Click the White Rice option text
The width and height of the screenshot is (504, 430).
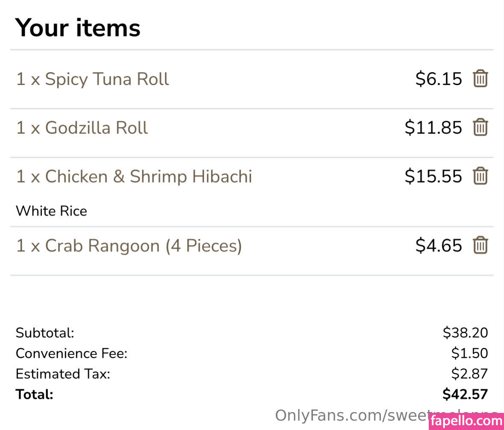51,211
